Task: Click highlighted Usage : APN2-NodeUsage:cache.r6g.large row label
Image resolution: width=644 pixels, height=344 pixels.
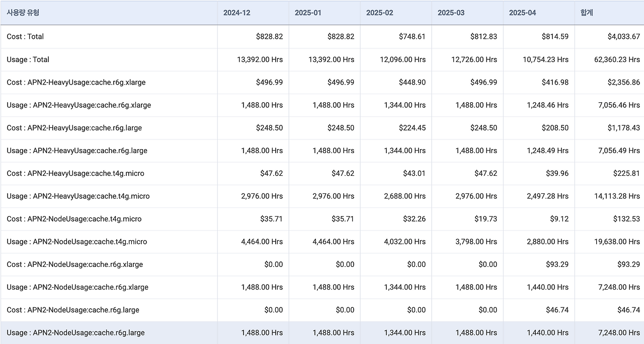Action: point(75,333)
